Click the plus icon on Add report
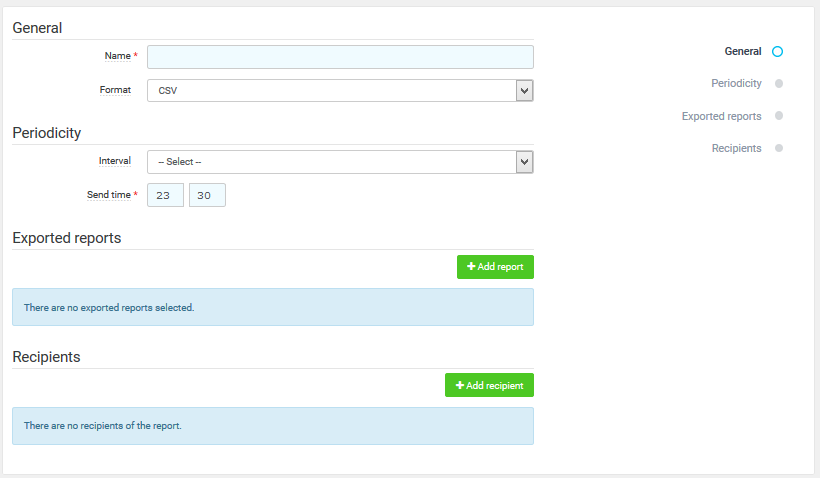Screen dimensions: 820x478 tap(472, 267)
